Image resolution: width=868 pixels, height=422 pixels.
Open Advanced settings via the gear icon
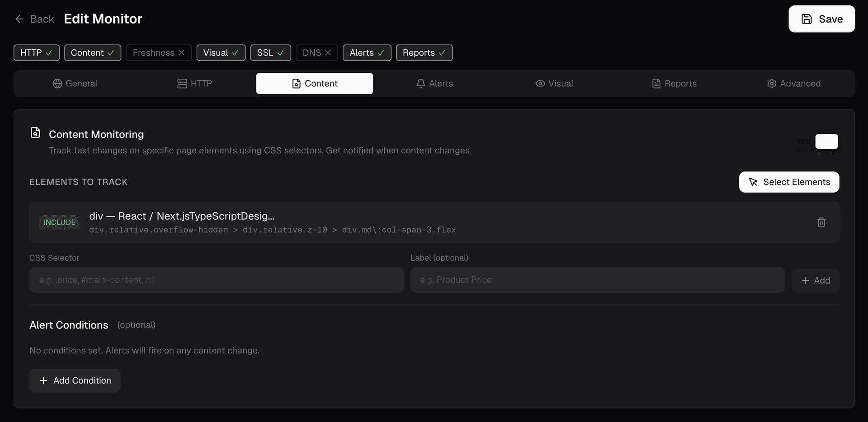pyautogui.click(x=772, y=84)
